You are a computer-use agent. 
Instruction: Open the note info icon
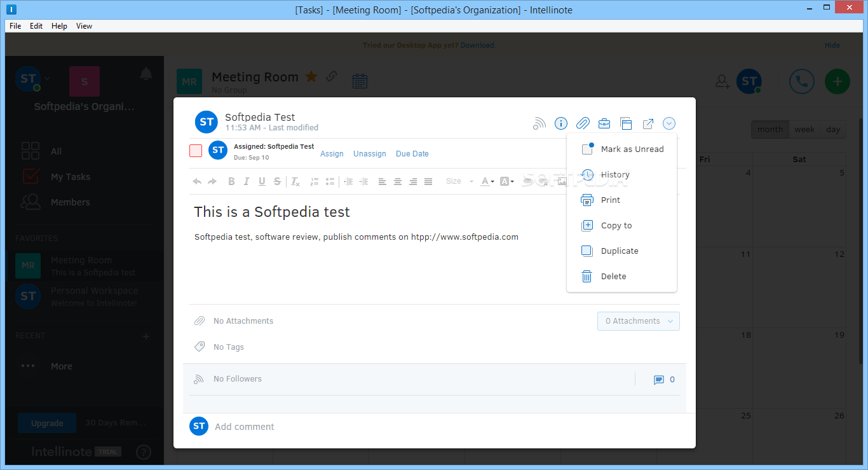(561, 123)
